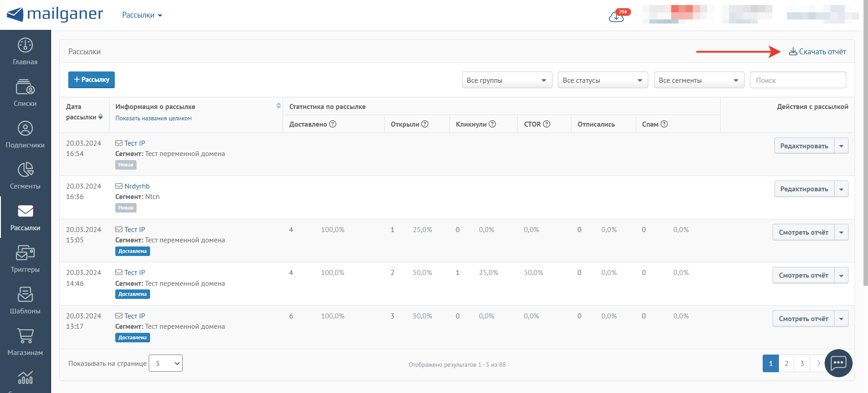Focus the Поиск search field
The image size is (868, 393).
798,80
